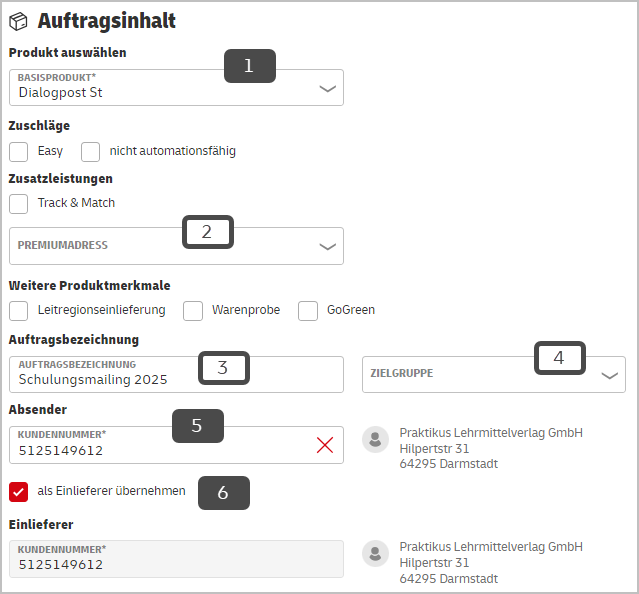
Task: Click the Absender Kundennummer input field
Action: (x=176, y=445)
